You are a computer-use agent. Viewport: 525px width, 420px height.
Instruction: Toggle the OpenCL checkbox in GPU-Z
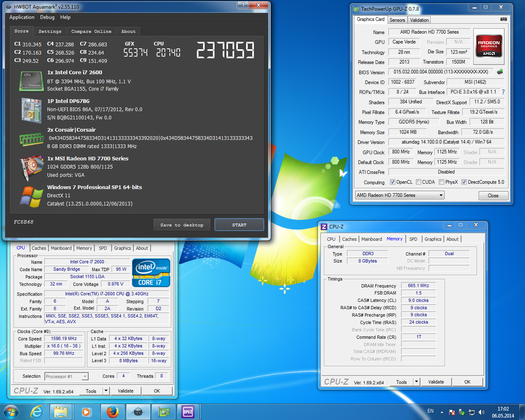point(393,182)
